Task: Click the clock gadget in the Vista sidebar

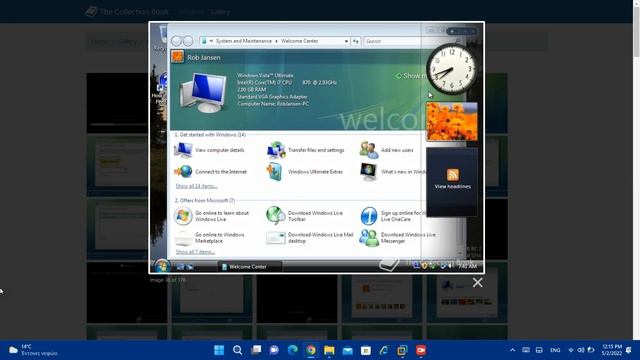Action: point(451,69)
